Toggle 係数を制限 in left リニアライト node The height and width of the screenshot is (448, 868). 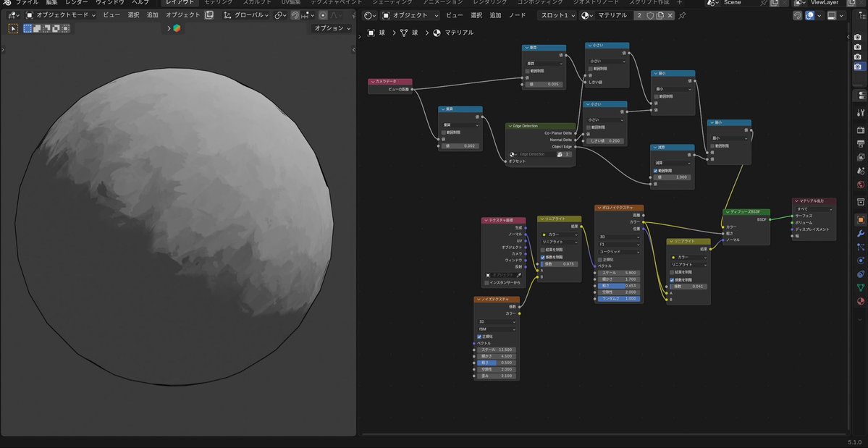pyautogui.click(x=543, y=257)
